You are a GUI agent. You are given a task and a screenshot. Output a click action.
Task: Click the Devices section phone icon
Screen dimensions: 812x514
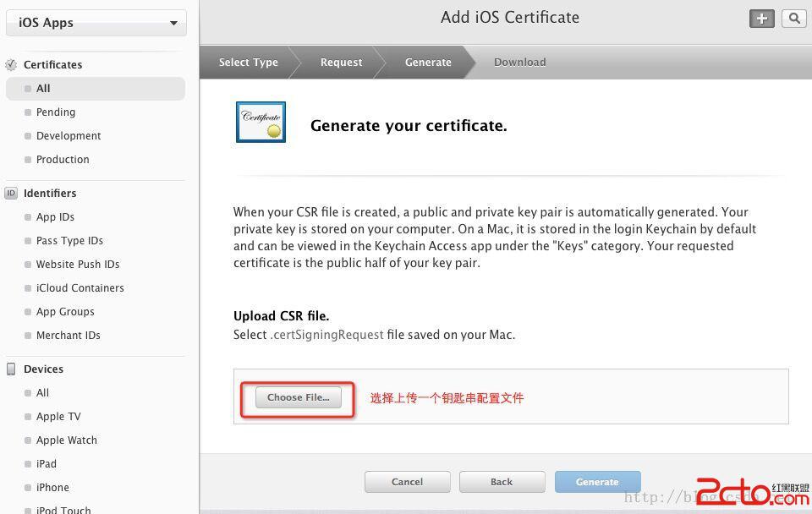tap(11, 369)
